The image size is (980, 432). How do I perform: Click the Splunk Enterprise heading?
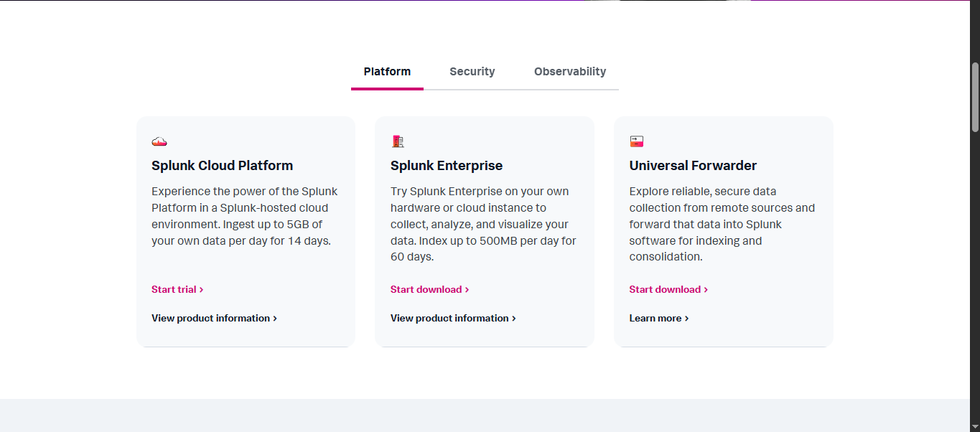click(447, 166)
